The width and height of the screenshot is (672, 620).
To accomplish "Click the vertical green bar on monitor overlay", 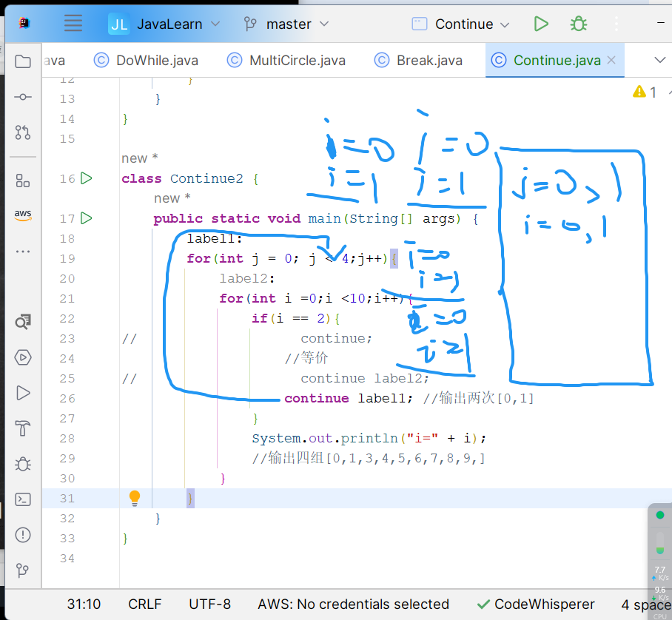I will point(660,542).
